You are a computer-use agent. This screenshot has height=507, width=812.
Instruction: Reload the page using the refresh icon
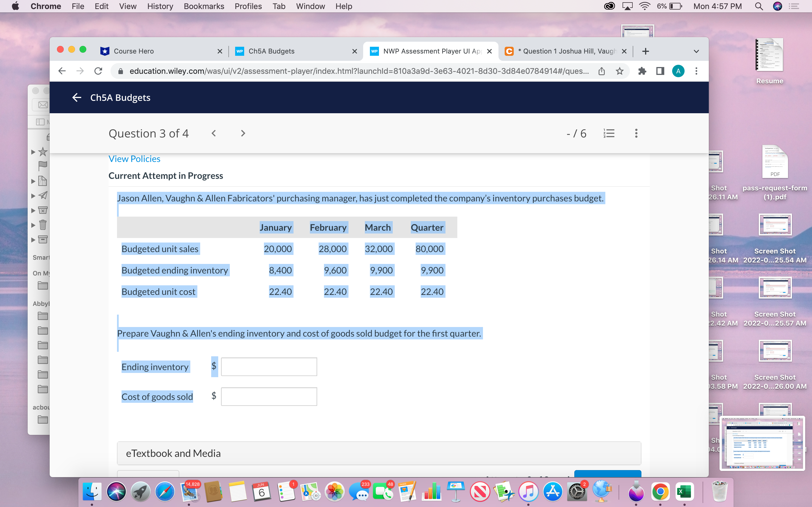[98, 71]
